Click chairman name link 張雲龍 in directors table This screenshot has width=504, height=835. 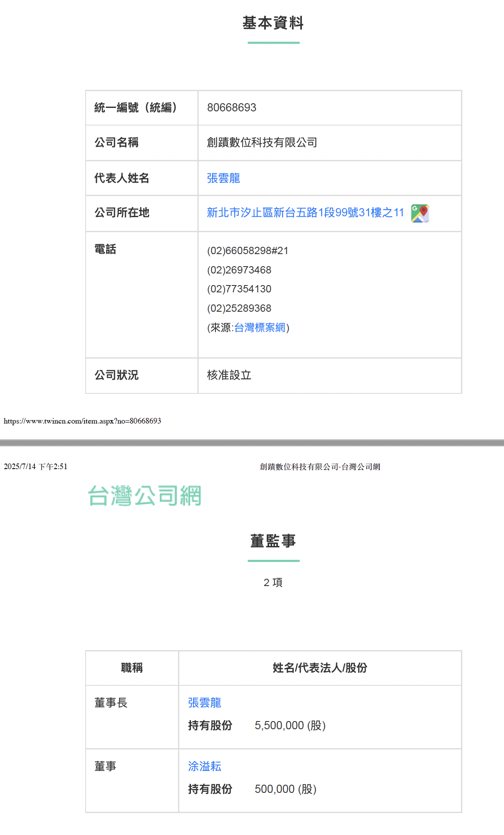coord(205,703)
